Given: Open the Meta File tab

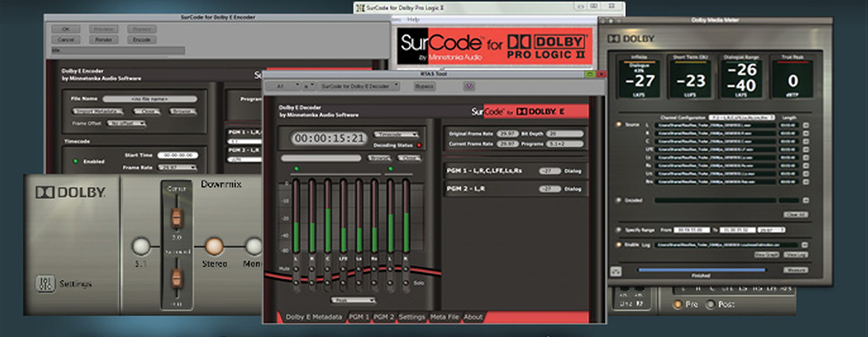Looking at the screenshot, I should pos(445,317).
